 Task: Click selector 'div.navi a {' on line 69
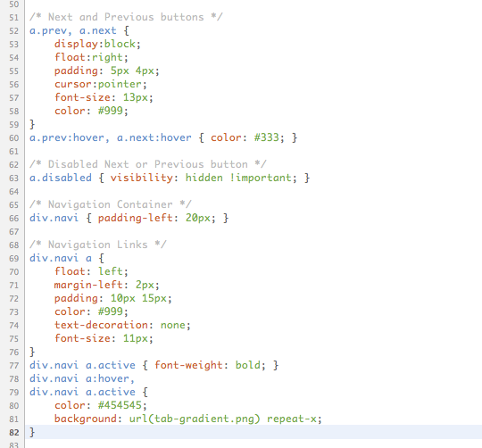tap(67, 258)
